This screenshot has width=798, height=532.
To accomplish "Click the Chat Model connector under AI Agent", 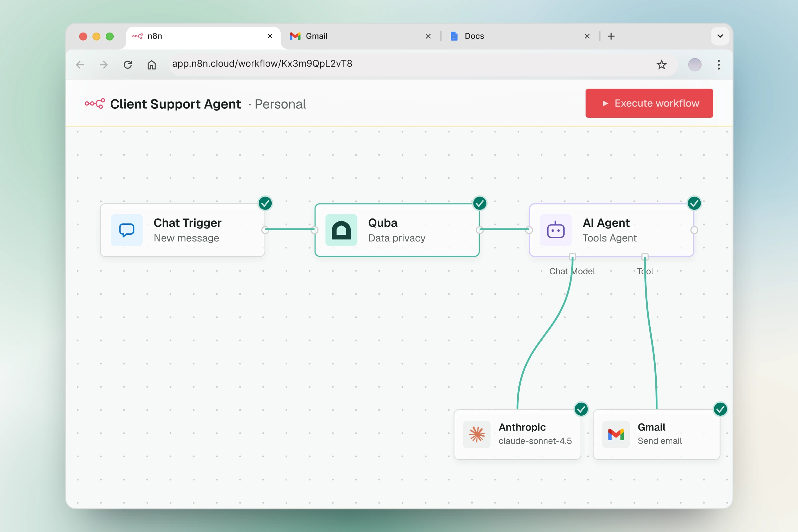I will tap(572, 256).
